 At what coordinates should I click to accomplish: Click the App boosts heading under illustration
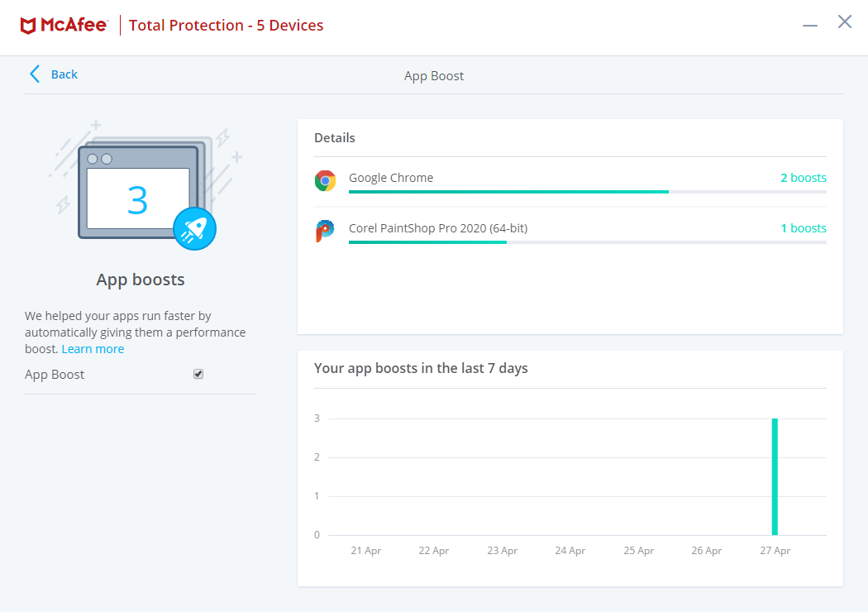pyautogui.click(x=141, y=280)
